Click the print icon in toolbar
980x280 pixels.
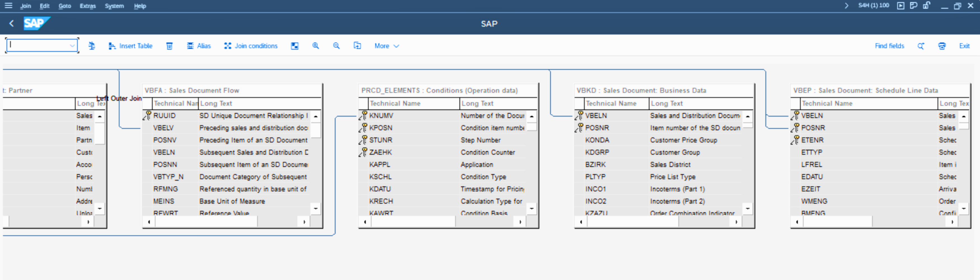tap(942, 46)
